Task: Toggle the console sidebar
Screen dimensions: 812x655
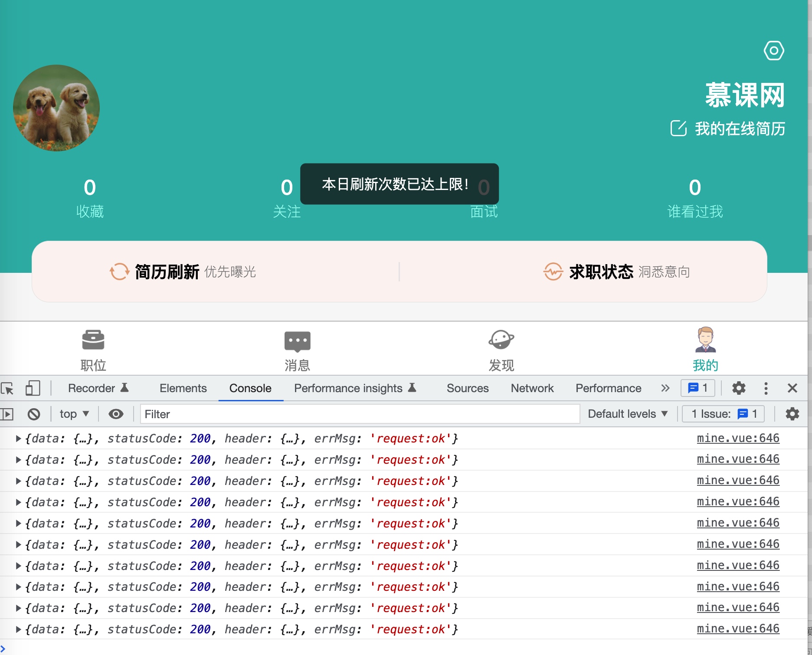Action: point(7,414)
